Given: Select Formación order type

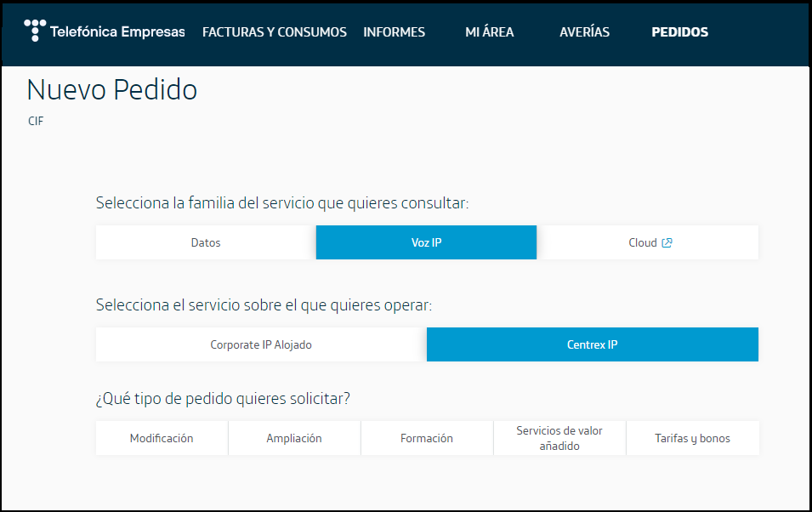Looking at the screenshot, I should [427, 437].
